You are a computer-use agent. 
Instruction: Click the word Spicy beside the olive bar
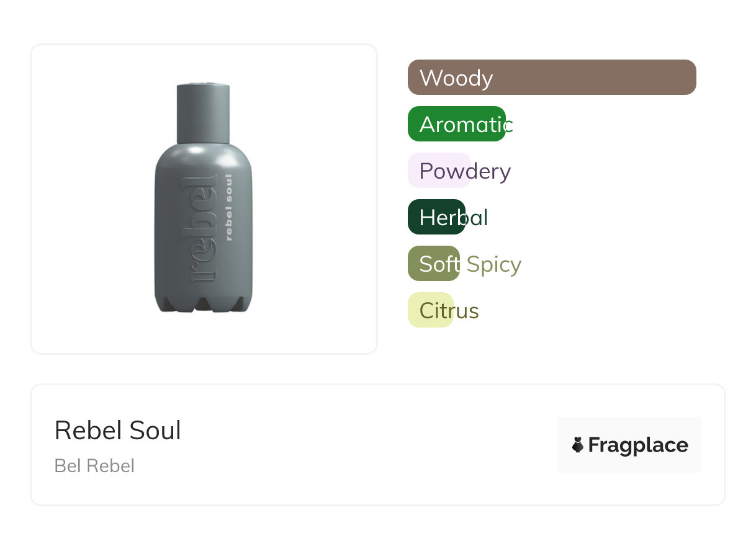pyautogui.click(x=494, y=264)
